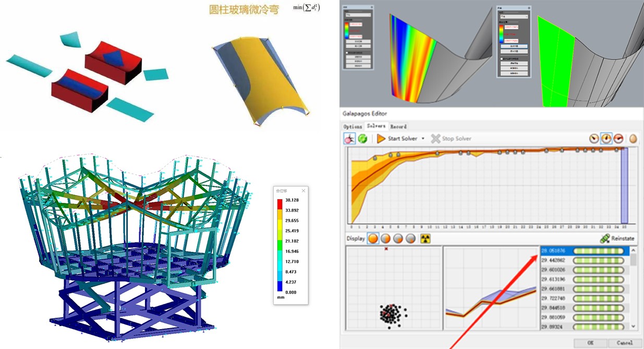Image resolution: width=644 pixels, height=349 pixels.
Task: Toggle the second Display sphere button
Action: pyautogui.click(x=386, y=239)
